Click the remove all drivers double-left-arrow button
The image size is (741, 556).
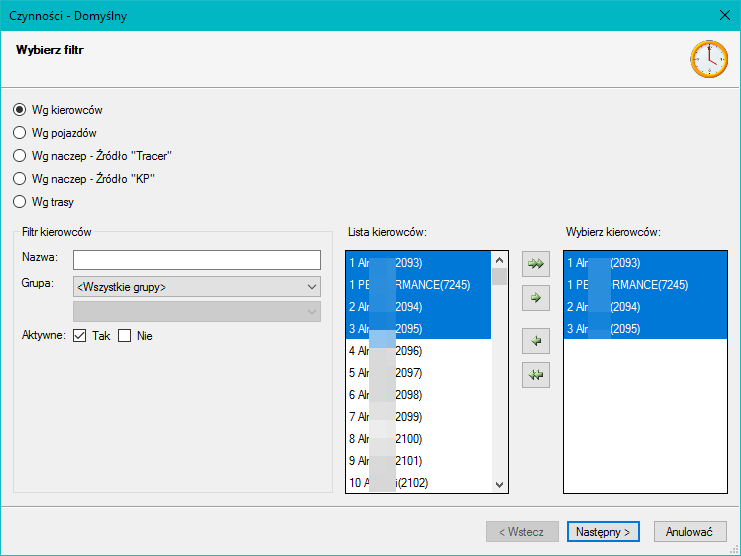(537, 374)
